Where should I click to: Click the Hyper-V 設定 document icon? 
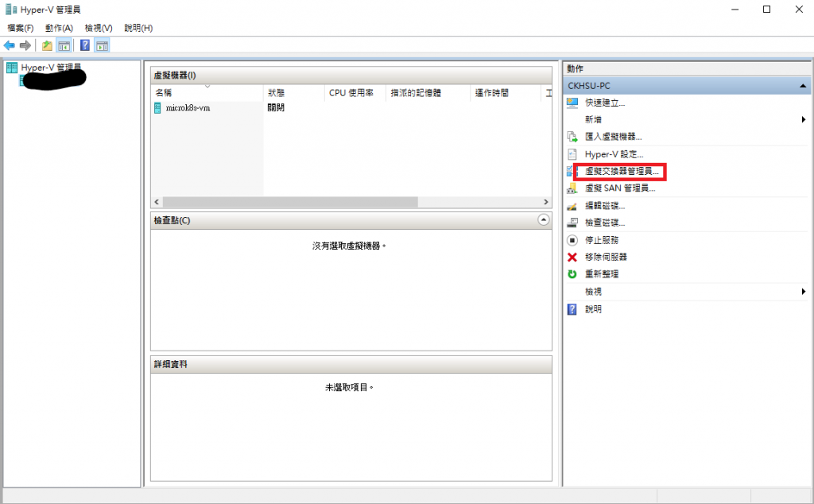[x=572, y=154]
